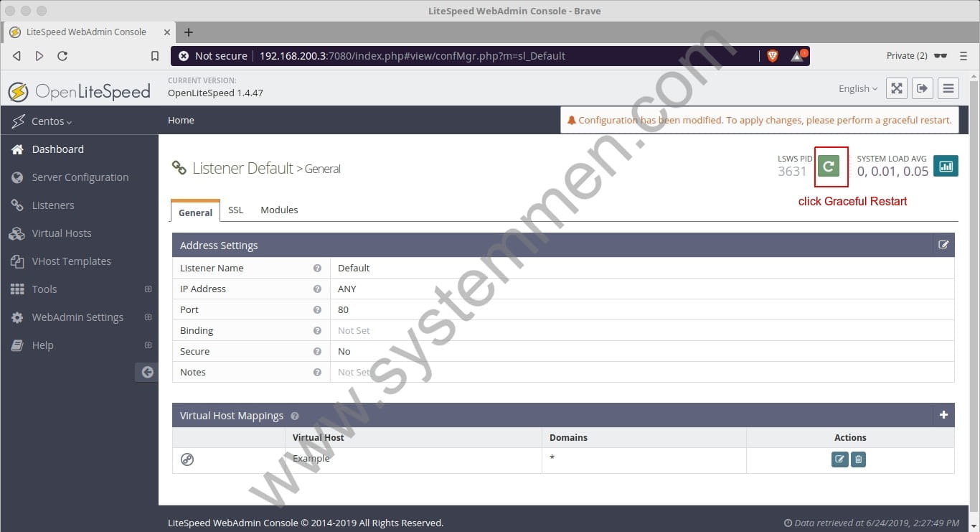Click the Listener Name value Default

click(354, 268)
